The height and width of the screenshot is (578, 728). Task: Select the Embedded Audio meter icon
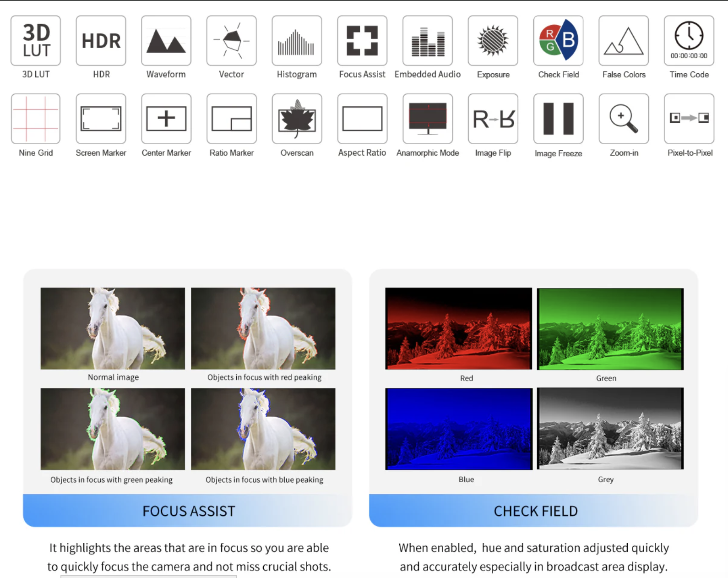tap(428, 41)
